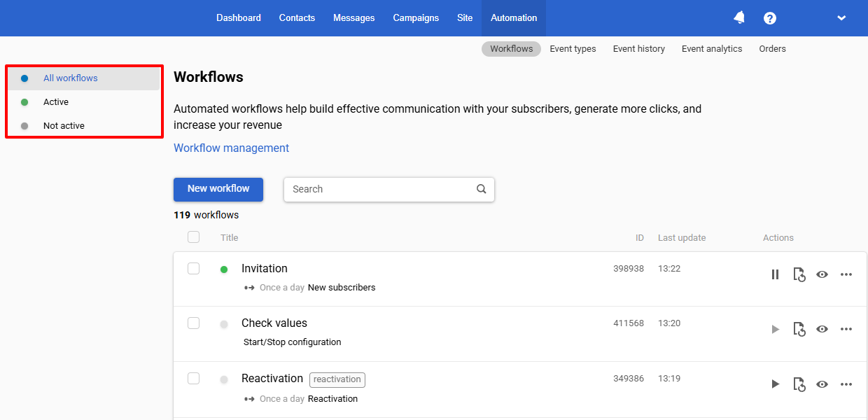Click the gray status dot of Reactivation
Image resolution: width=868 pixels, height=420 pixels.
224,379
